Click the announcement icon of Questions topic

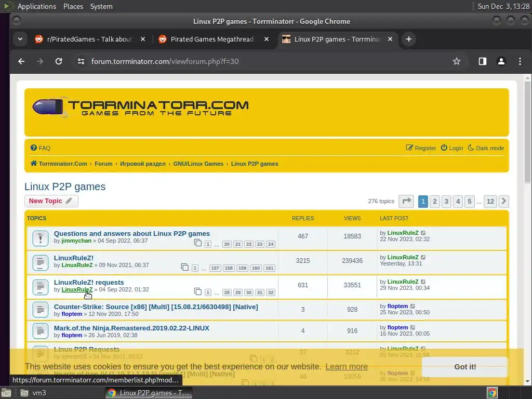(41, 238)
